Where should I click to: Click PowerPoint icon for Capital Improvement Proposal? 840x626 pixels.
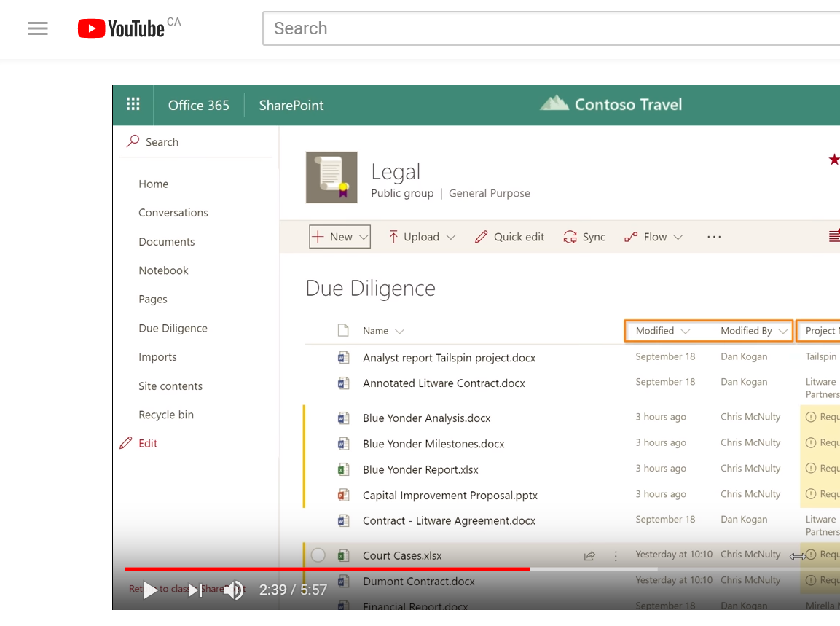(343, 495)
